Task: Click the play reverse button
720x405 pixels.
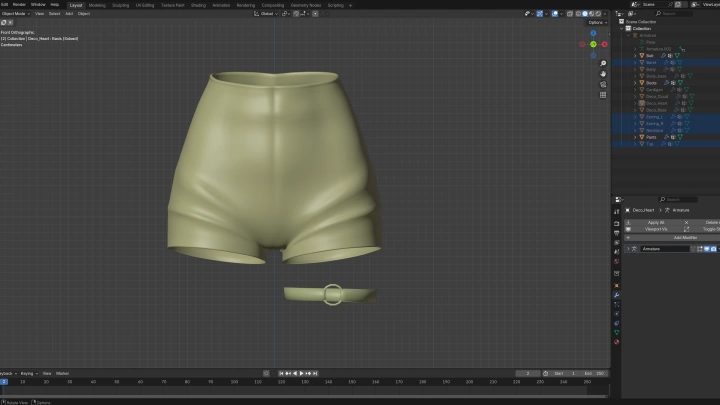Action: (295, 373)
